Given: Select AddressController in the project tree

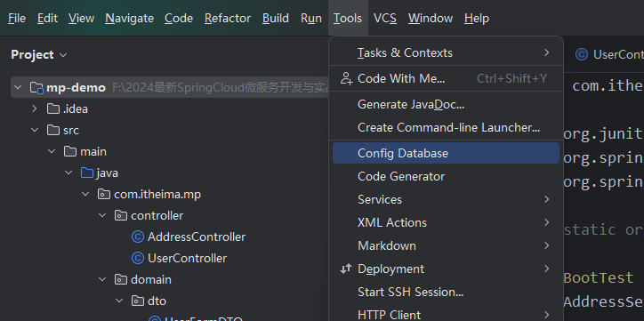Looking at the screenshot, I should (x=197, y=237).
